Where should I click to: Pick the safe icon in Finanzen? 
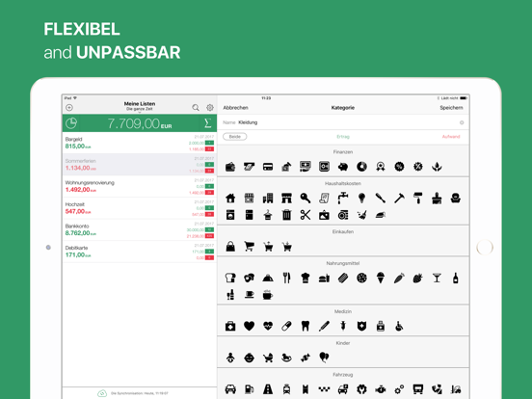324,167
